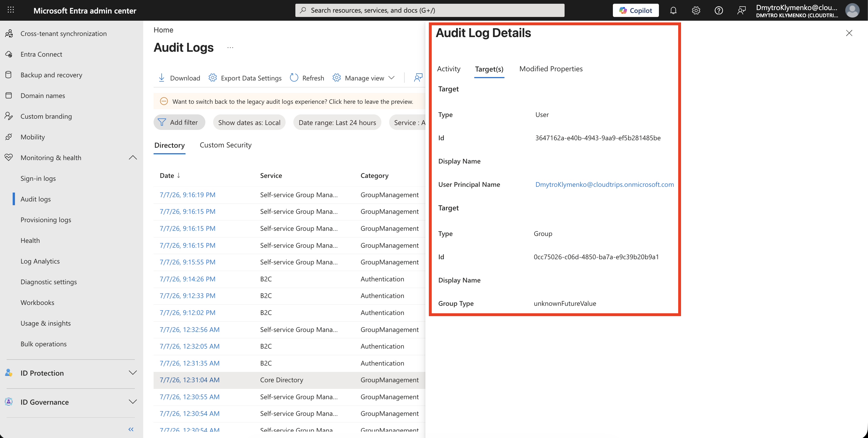Select Audit logs in sidebar
The width and height of the screenshot is (868, 438).
point(36,199)
